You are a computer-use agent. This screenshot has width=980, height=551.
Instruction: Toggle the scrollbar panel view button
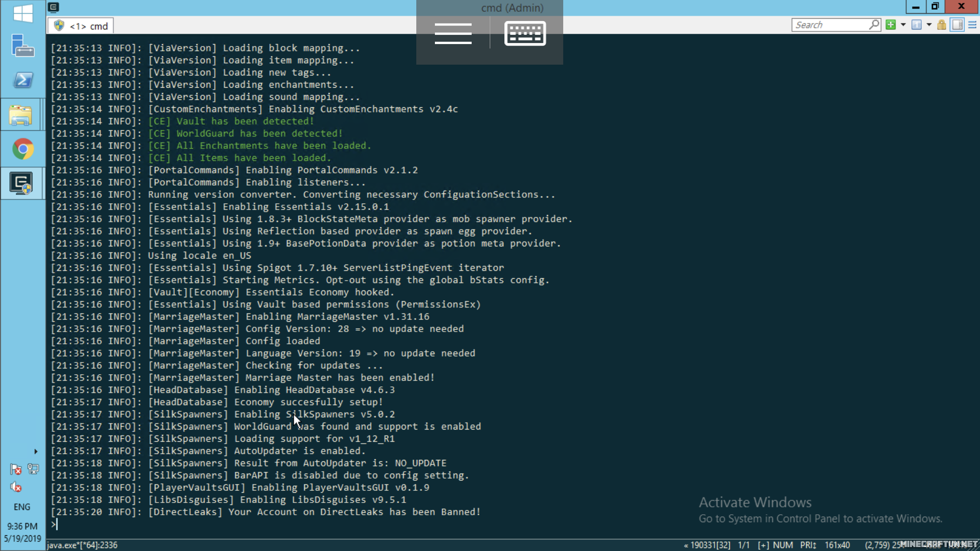[957, 25]
